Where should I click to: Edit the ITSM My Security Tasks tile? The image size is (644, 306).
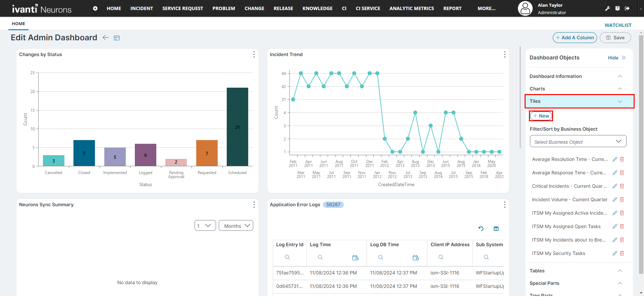(x=614, y=253)
